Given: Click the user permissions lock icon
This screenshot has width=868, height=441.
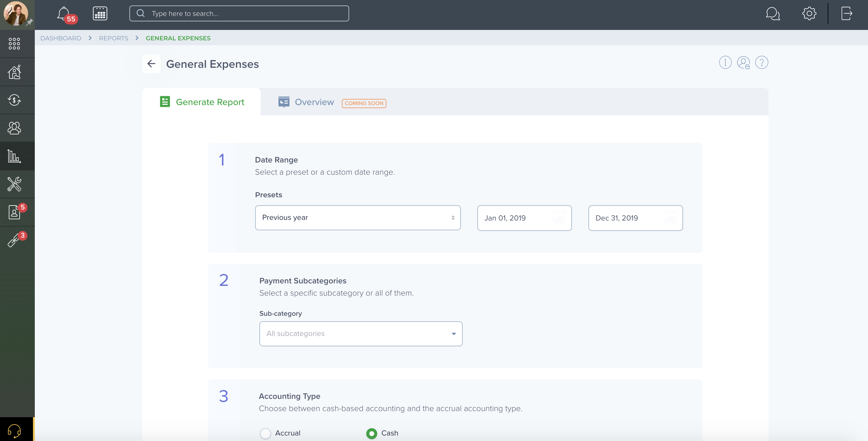Looking at the screenshot, I should (743, 62).
